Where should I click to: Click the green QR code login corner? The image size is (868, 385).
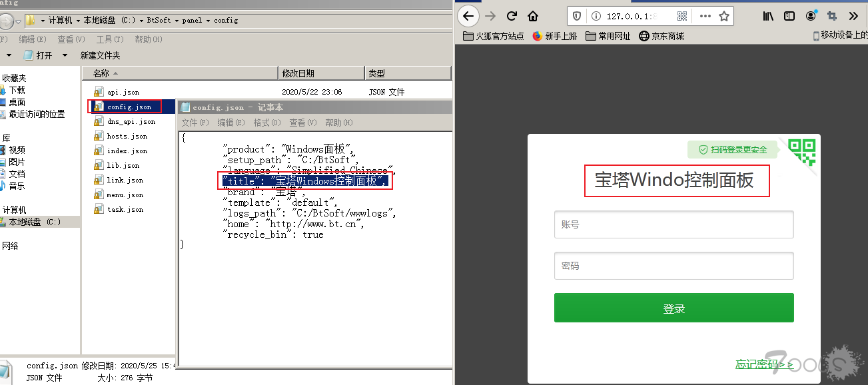(802, 151)
